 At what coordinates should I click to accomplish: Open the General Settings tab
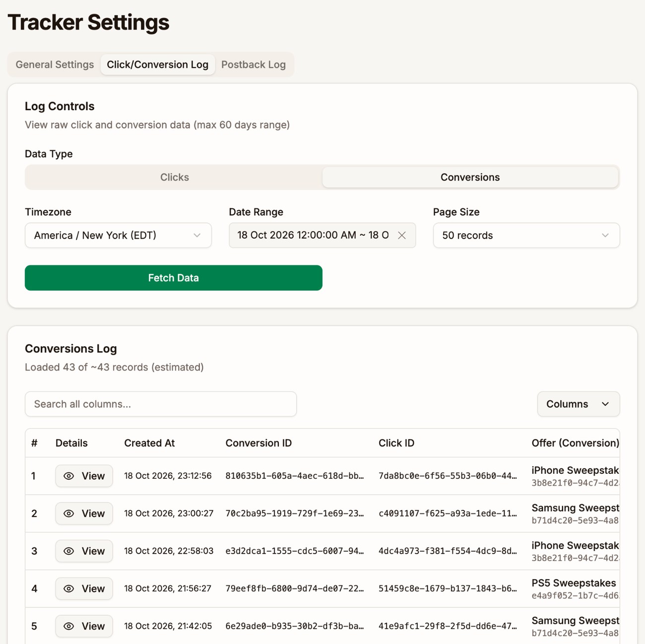[x=55, y=64]
